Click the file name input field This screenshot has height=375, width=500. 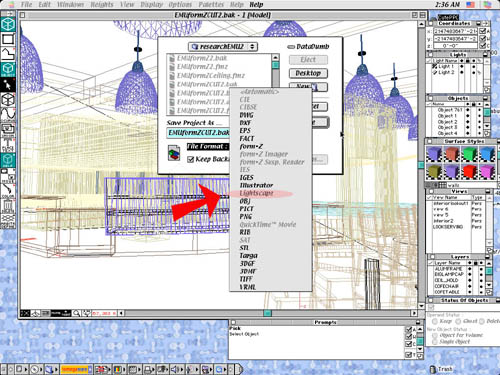tap(199, 133)
